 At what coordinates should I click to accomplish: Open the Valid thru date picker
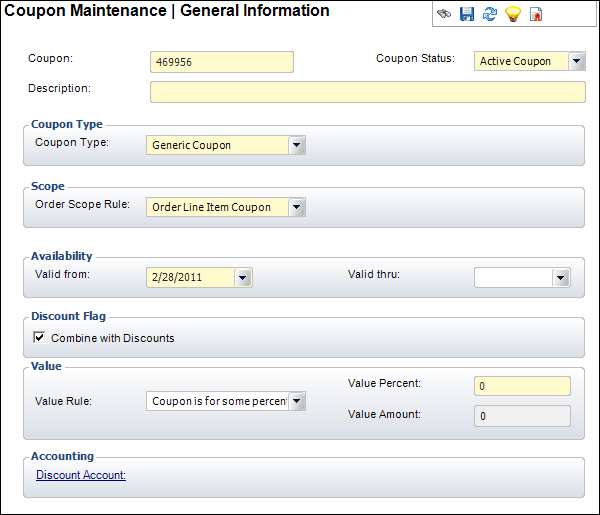point(561,277)
